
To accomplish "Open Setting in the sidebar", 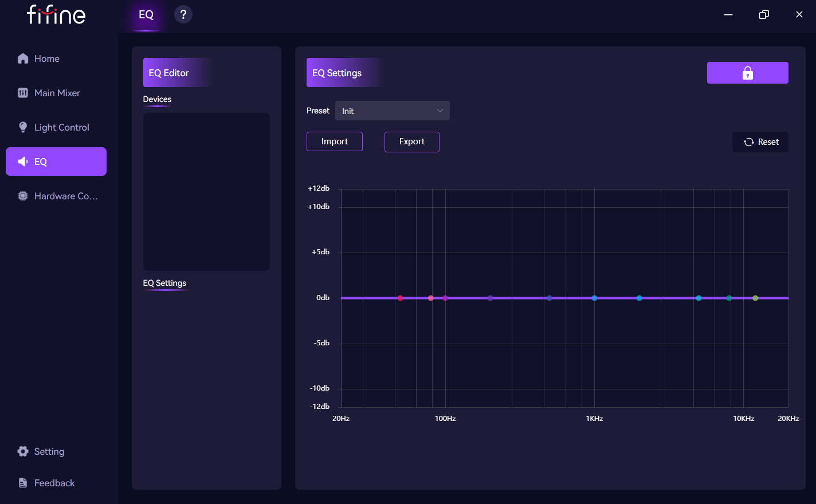I will (56, 451).
